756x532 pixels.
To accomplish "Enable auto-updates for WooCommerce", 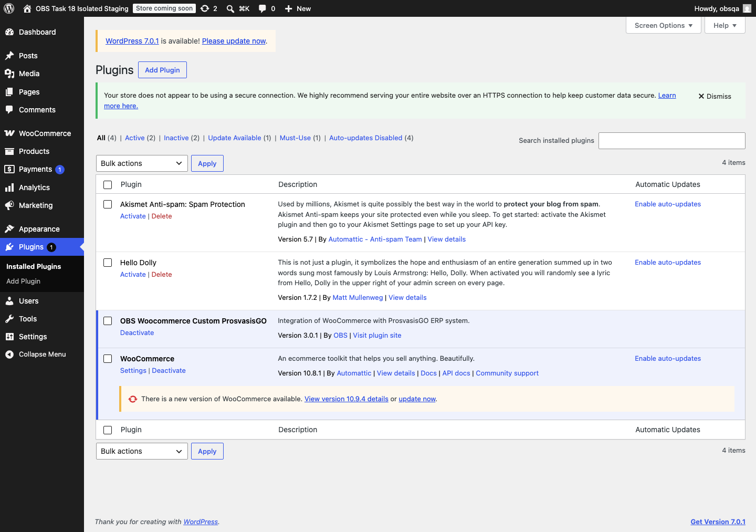I will 668,358.
